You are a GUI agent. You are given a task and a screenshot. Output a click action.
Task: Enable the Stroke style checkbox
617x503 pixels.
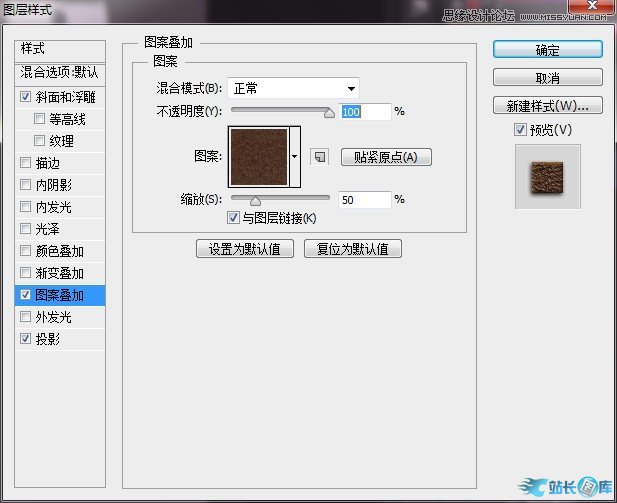[25, 164]
